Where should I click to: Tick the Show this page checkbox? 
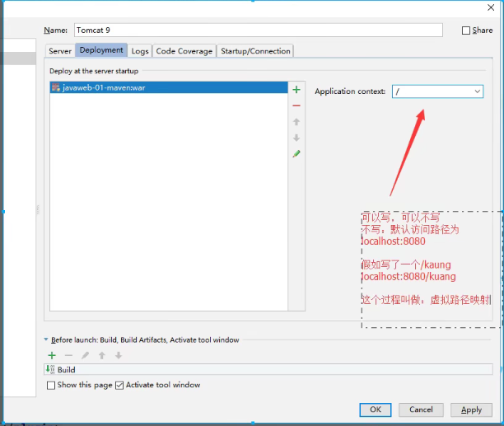coord(51,385)
